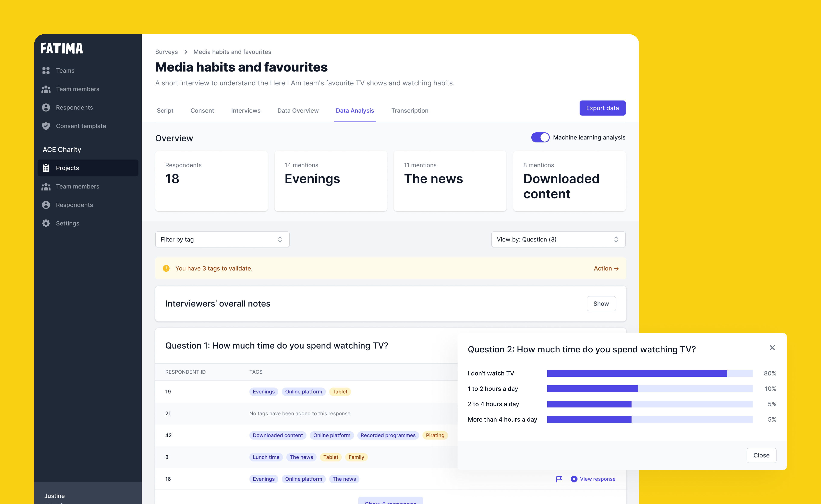Switch to the Transcription tab
The image size is (821, 504).
pyautogui.click(x=410, y=111)
